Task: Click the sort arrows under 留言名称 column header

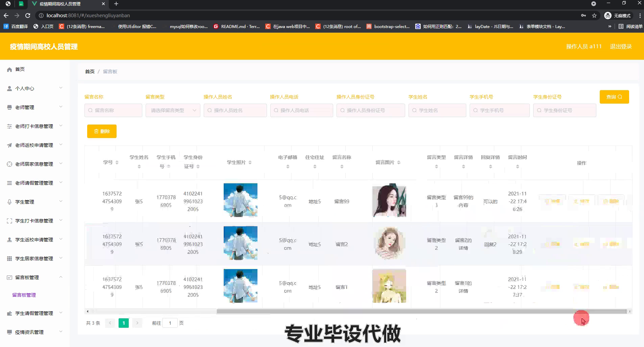Action: pyautogui.click(x=342, y=166)
